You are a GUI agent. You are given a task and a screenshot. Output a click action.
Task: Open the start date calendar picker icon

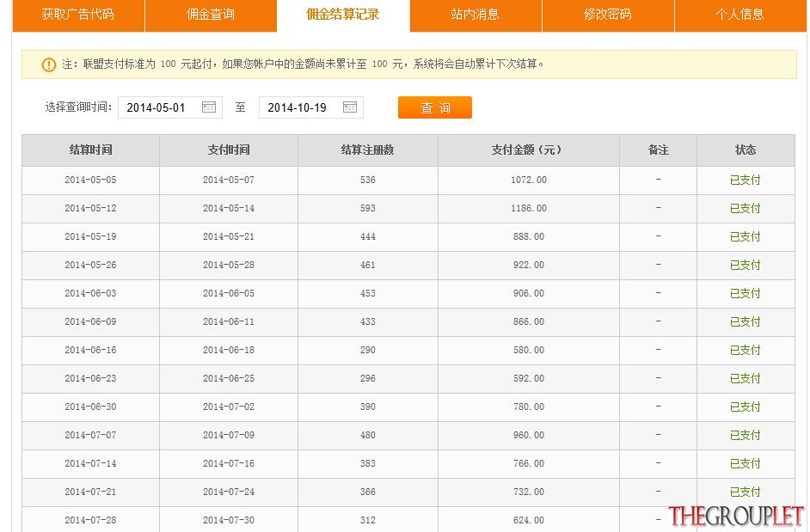[209, 107]
